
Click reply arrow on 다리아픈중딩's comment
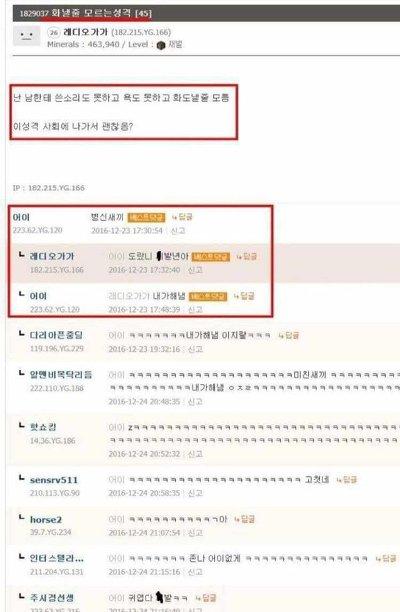[x=288, y=335]
